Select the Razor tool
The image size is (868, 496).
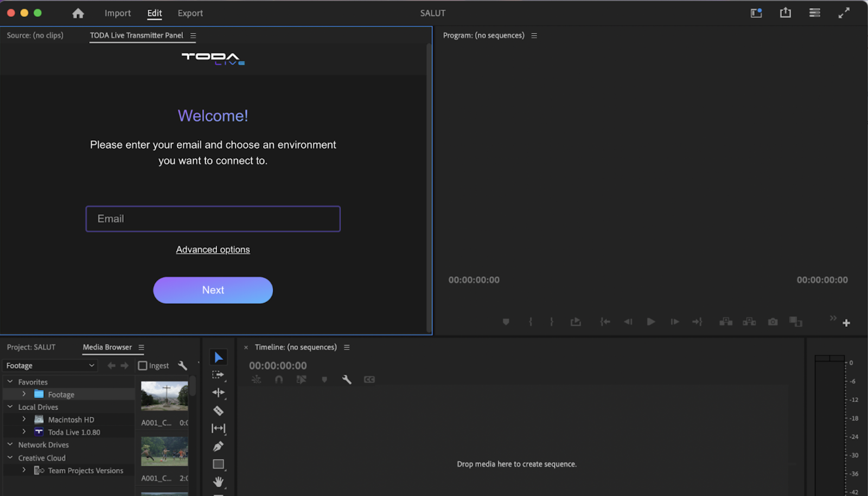click(218, 410)
